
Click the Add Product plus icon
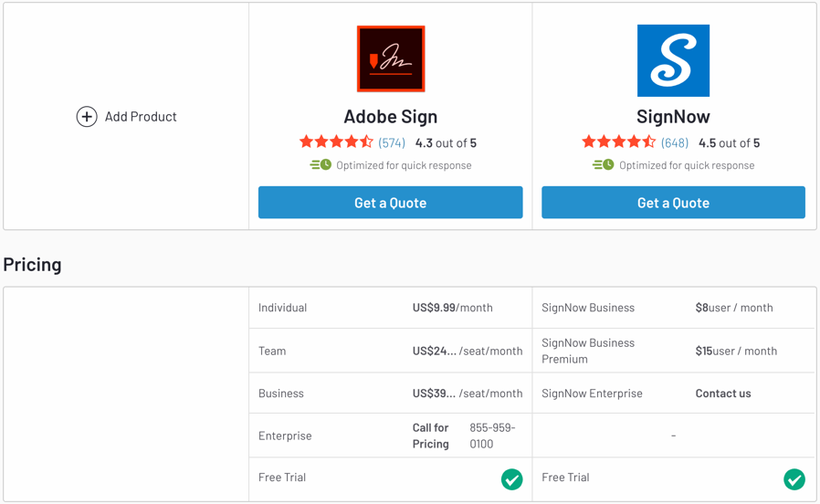[x=87, y=117]
